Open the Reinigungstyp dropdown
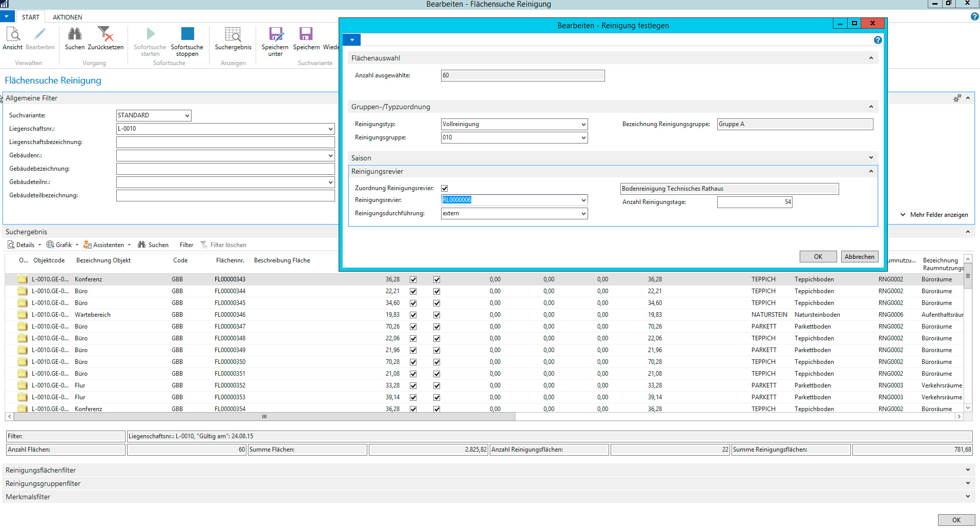Image resolution: width=980 pixels, height=530 pixels. pos(583,125)
